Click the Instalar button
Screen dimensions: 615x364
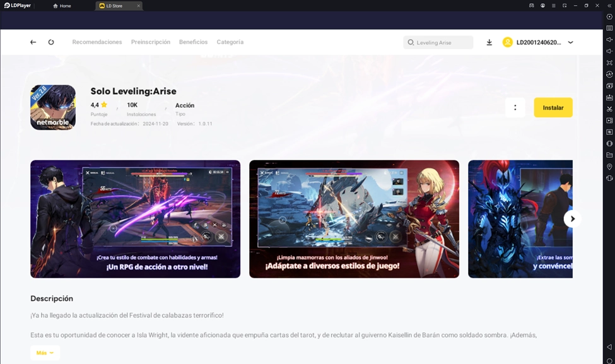[x=553, y=107]
